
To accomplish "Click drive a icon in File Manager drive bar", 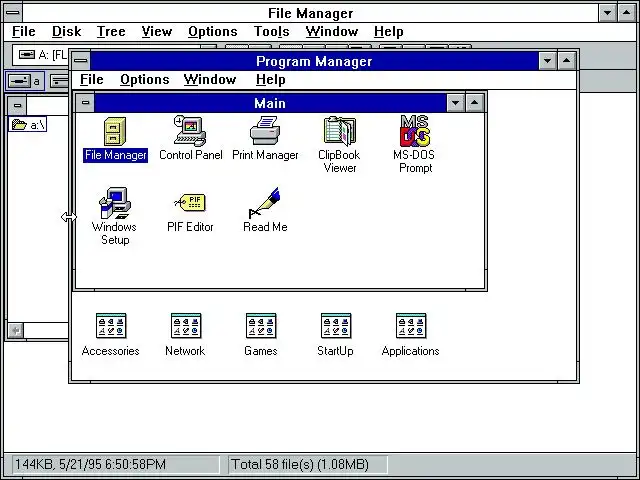I will point(25,81).
